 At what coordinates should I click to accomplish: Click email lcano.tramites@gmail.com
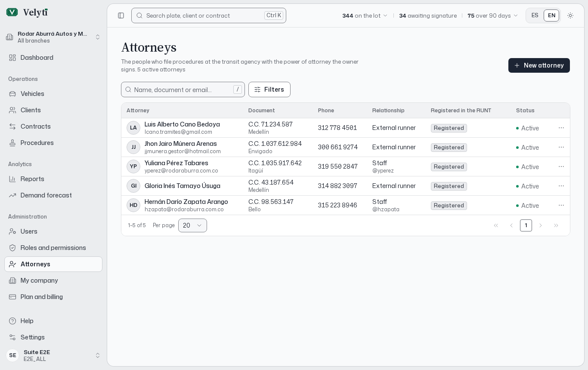point(178,132)
